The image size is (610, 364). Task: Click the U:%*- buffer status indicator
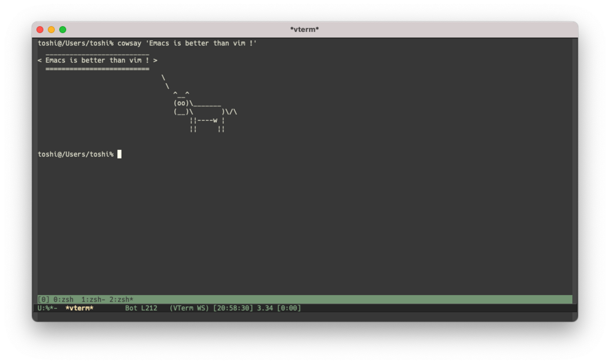point(47,308)
